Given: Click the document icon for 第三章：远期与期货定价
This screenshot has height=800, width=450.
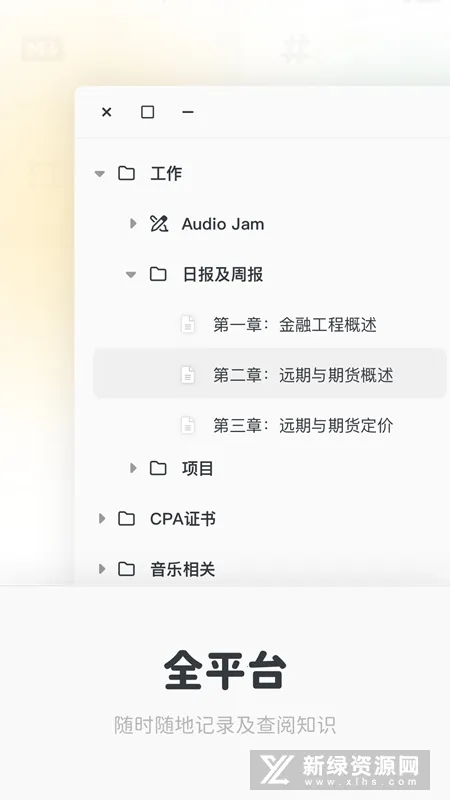Looking at the screenshot, I should click(x=188, y=426).
